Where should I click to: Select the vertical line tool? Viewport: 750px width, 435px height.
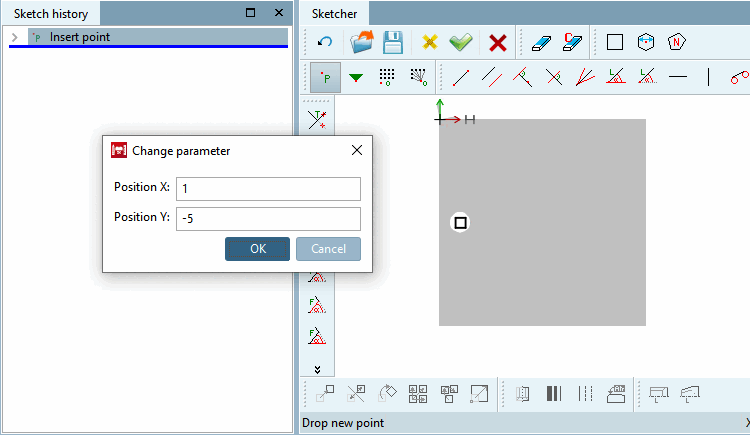pyautogui.click(x=708, y=77)
